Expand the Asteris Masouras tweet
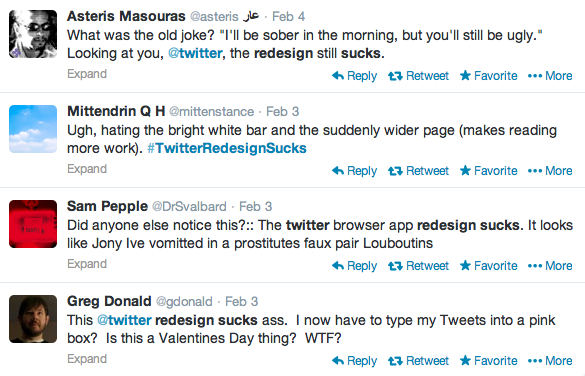 [x=87, y=74]
